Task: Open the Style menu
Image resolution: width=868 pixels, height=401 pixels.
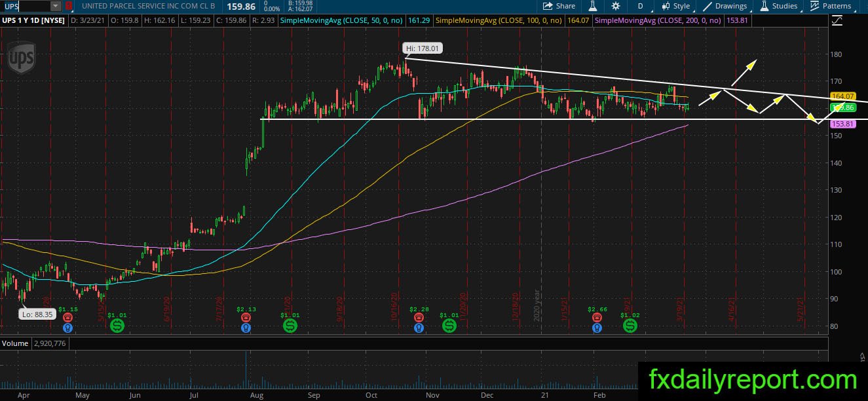Action: pyautogui.click(x=675, y=6)
